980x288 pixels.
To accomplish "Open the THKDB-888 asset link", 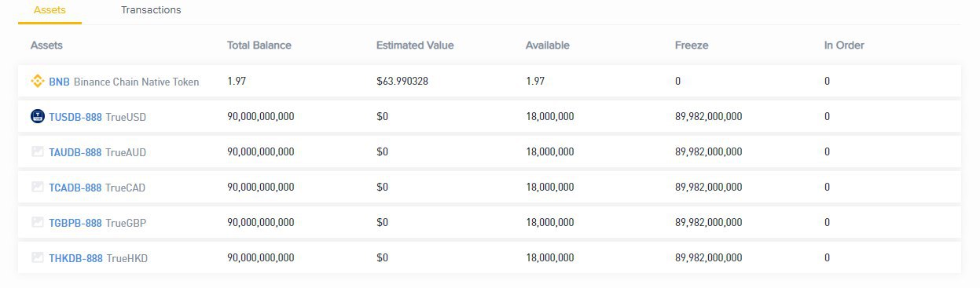I will (x=75, y=258).
